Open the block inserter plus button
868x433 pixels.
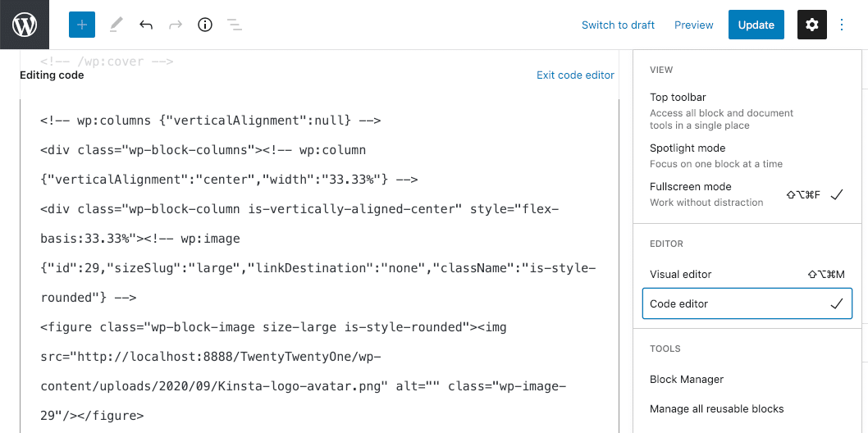point(82,25)
